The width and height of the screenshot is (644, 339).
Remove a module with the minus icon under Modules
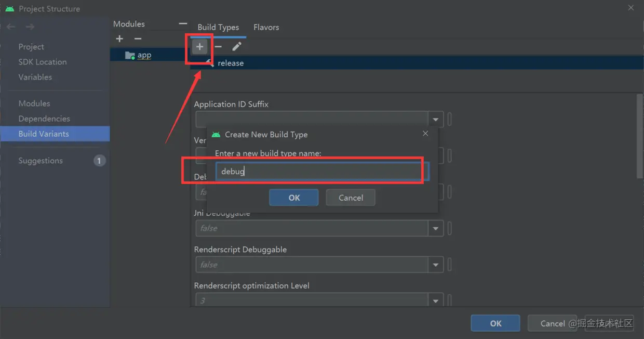[x=138, y=38]
